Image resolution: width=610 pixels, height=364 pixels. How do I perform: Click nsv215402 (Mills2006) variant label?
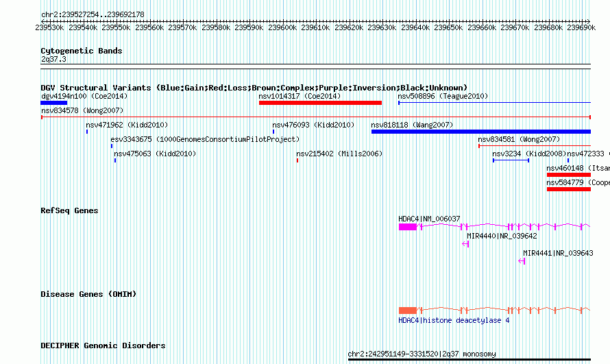pos(339,154)
